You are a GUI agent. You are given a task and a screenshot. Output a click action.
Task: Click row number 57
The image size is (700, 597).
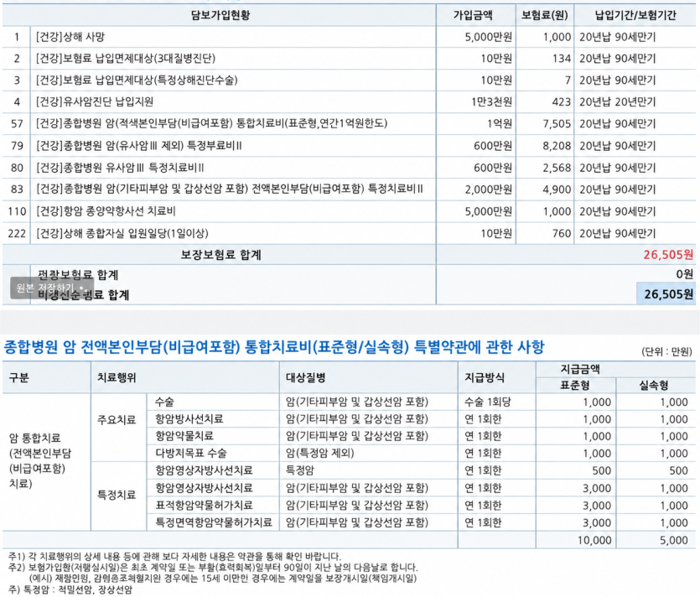[x=17, y=124]
